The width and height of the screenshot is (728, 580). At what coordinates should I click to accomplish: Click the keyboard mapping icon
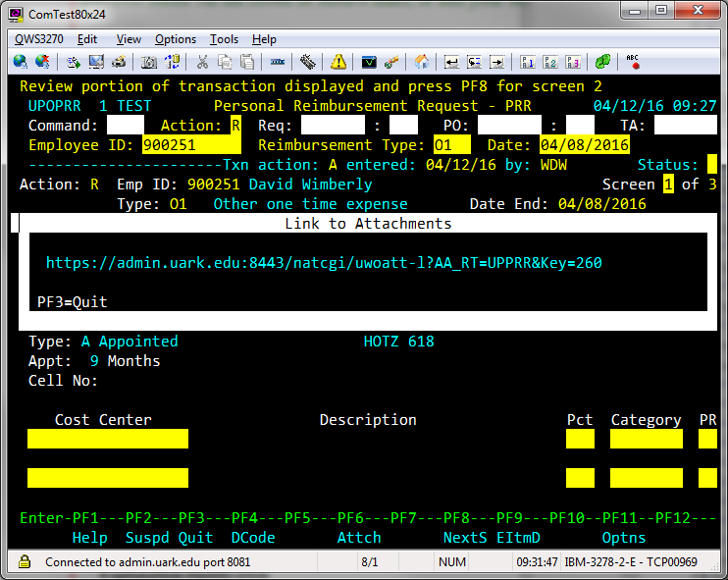307,61
